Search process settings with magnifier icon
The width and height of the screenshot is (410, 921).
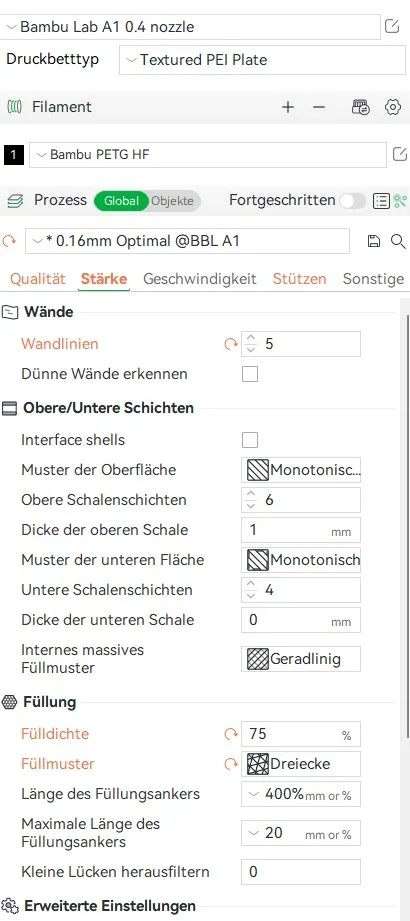pos(398,241)
